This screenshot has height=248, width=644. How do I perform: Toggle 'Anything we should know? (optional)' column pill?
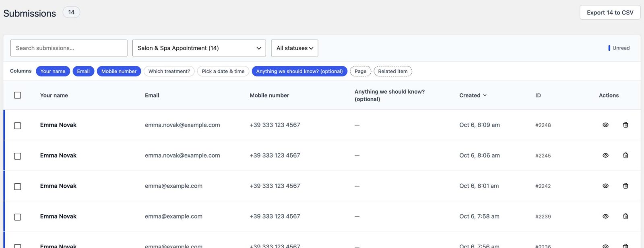point(299,71)
